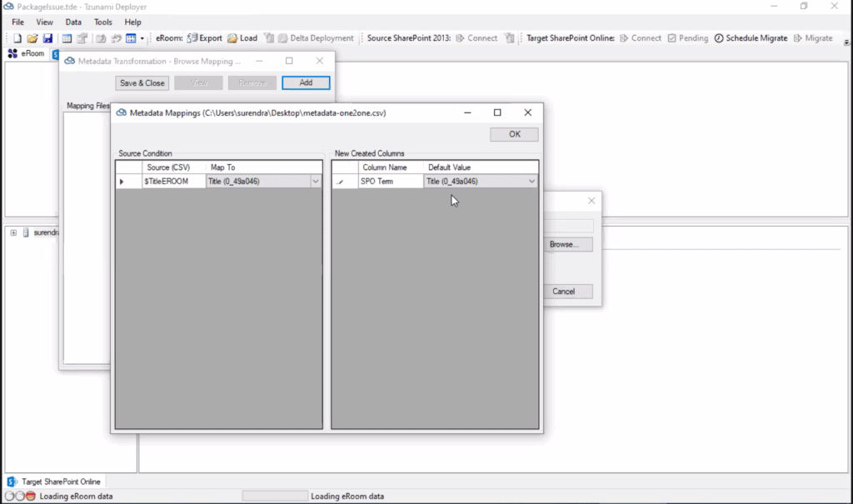Screen dimensions: 853x504
Task: Click the Source (CSV) column header
Action: (173, 167)
